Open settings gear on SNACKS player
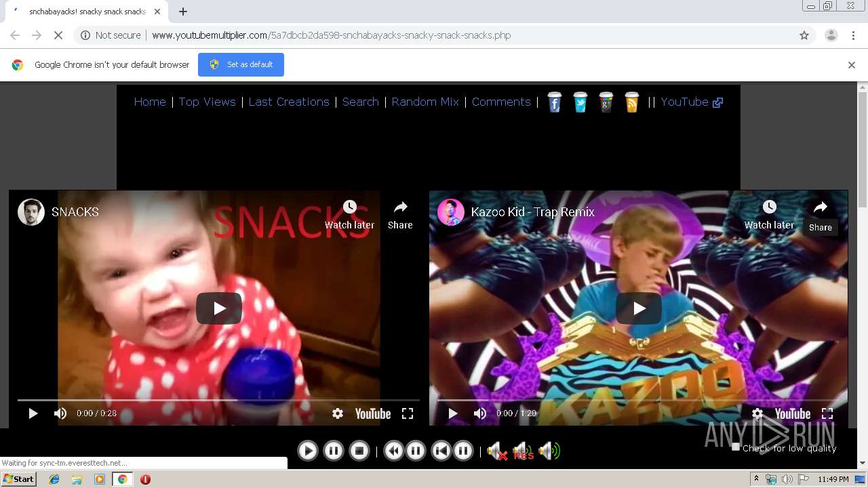The height and width of the screenshot is (488, 868). pyautogui.click(x=337, y=413)
